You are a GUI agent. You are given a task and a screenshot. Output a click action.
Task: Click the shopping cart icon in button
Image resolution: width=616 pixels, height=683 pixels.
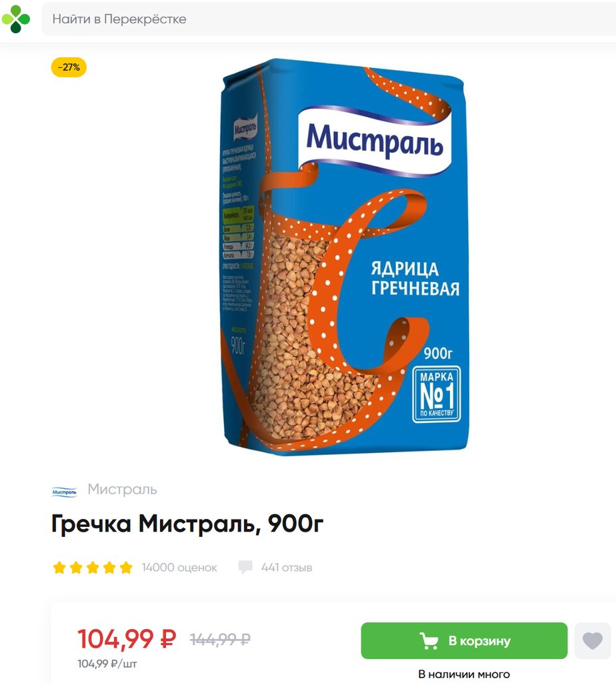[429, 641]
